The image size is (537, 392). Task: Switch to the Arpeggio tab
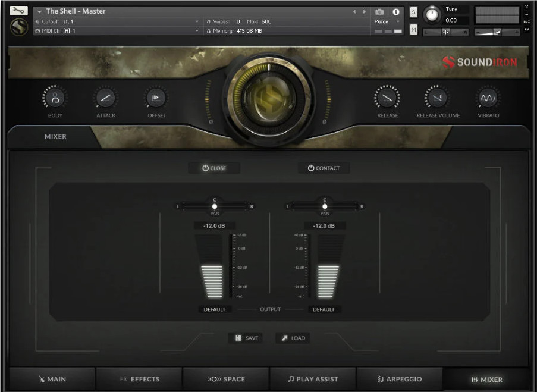click(400, 379)
